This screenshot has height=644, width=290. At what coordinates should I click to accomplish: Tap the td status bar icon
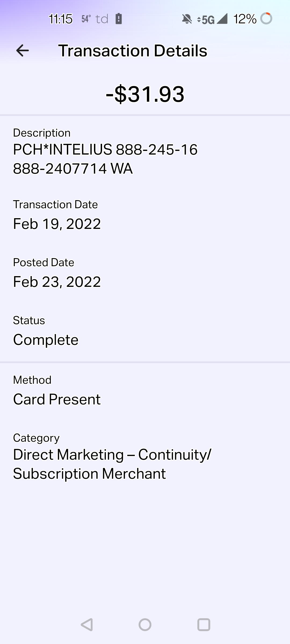pyautogui.click(x=102, y=19)
